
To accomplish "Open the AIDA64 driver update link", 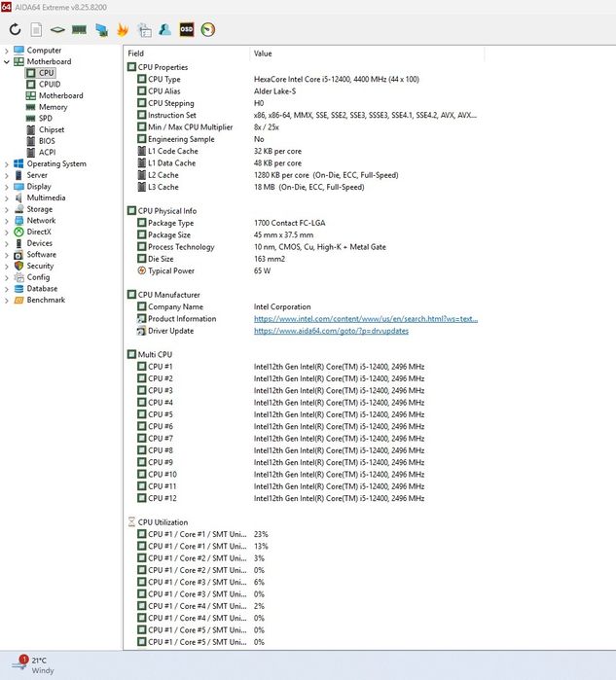I will (x=331, y=331).
